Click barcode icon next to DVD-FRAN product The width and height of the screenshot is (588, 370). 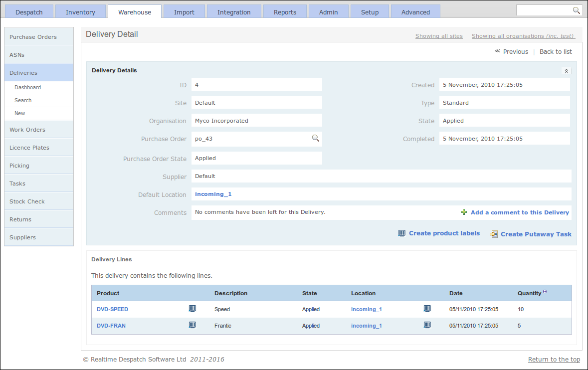pyautogui.click(x=193, y=325)
